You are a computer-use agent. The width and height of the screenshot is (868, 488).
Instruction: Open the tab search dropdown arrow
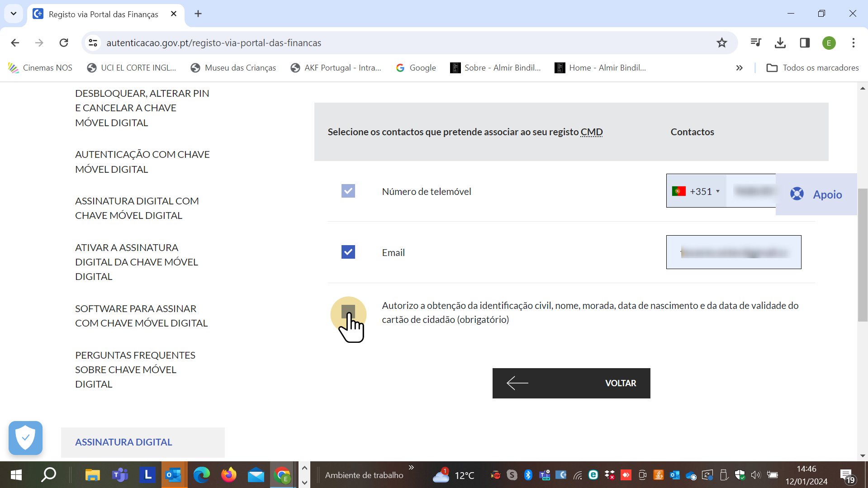click(x=14, y=14)
